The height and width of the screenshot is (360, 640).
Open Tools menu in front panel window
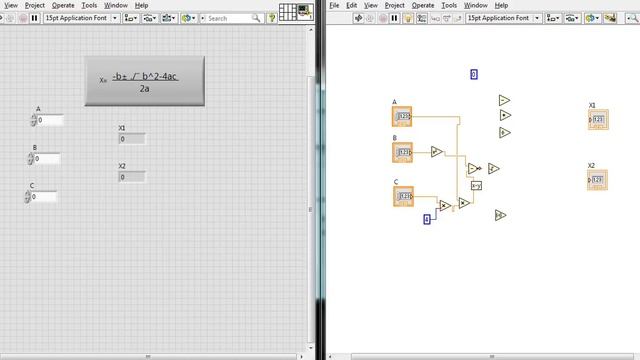pos(89,5)
